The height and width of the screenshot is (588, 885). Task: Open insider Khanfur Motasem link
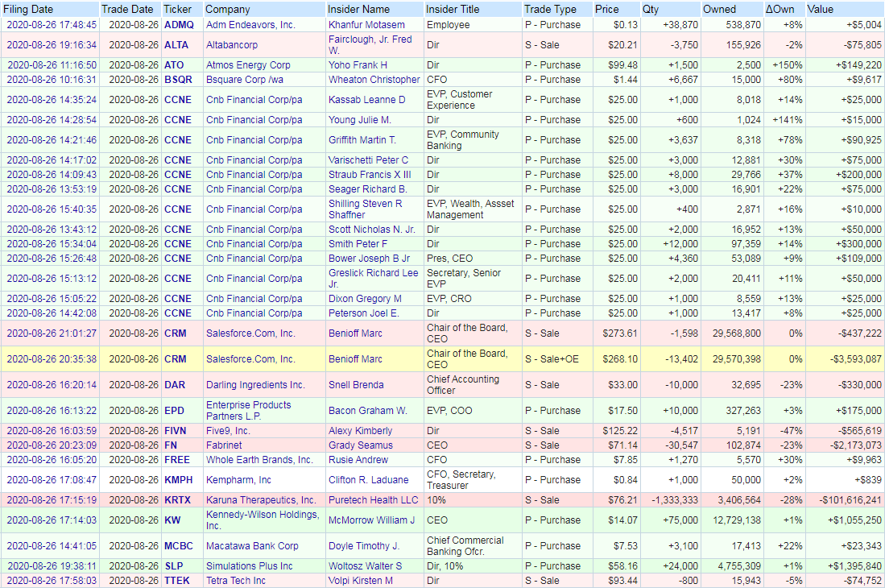(367, 25)
